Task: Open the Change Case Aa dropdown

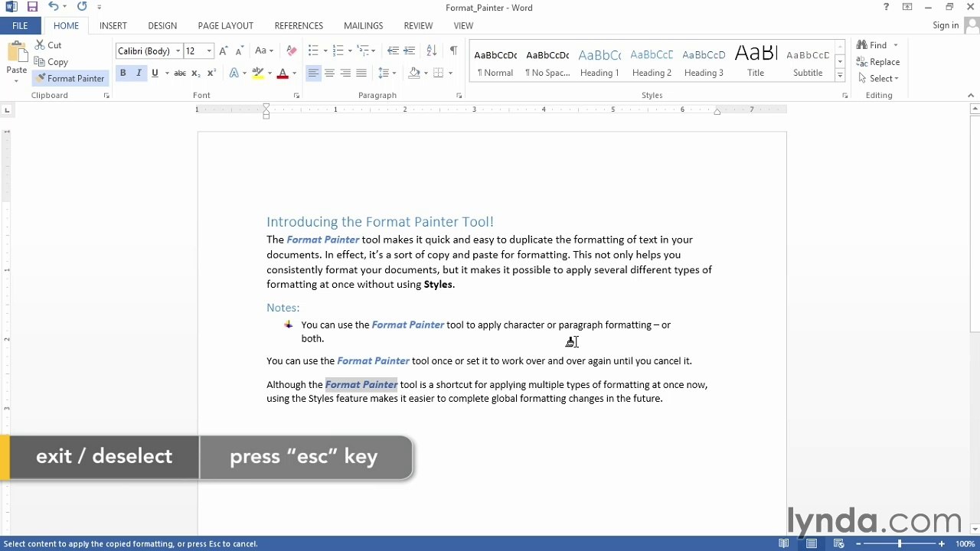Action: click(x=264, y=51)
